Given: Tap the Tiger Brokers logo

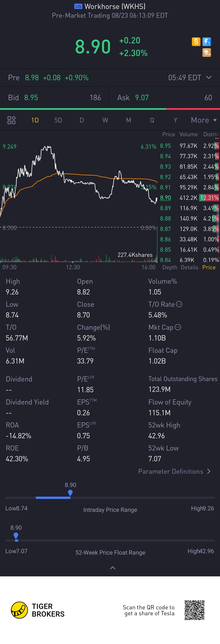Looking at the screenshot, I should tap(38, 610).
